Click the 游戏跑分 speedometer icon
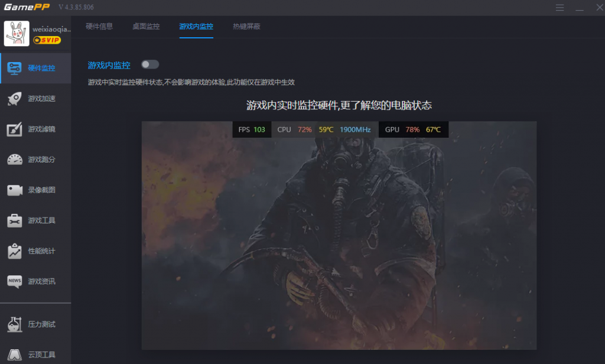 (15, 160)
